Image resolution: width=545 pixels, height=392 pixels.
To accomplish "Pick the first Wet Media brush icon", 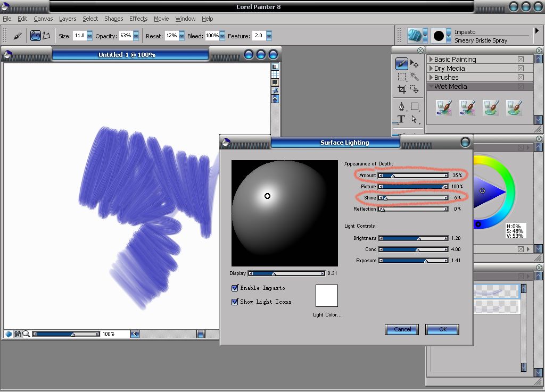I will click(444, 107).
